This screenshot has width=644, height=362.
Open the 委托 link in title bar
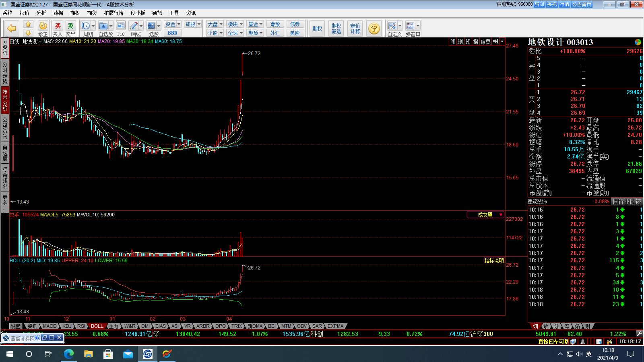[552, 4]
